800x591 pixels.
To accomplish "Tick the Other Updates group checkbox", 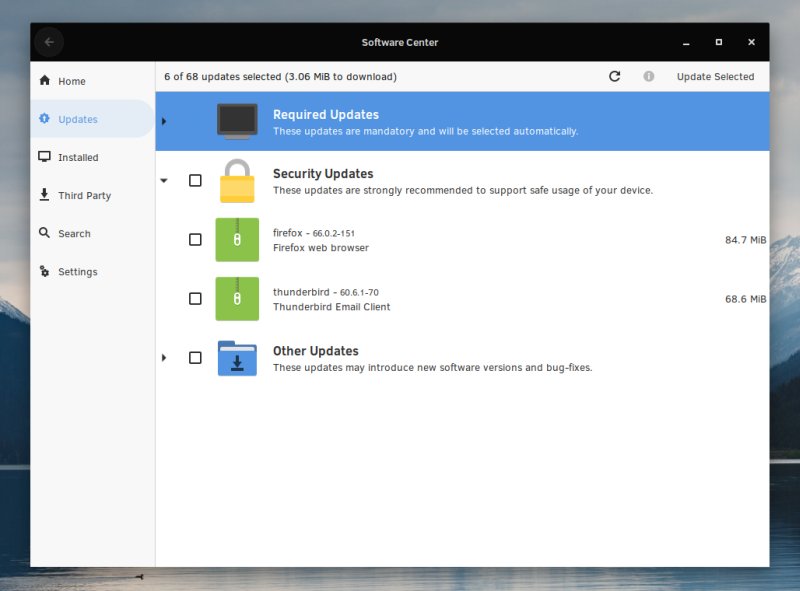I will 195,358.
